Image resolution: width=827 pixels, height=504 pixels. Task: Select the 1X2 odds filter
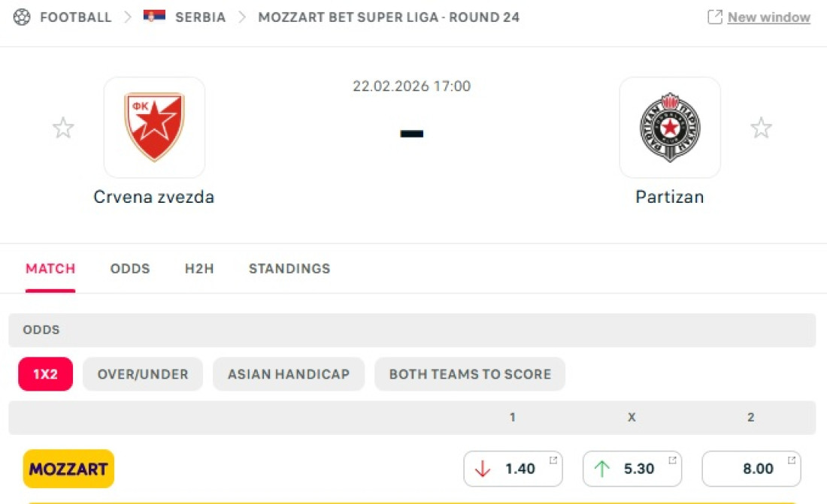click(45, 374)
